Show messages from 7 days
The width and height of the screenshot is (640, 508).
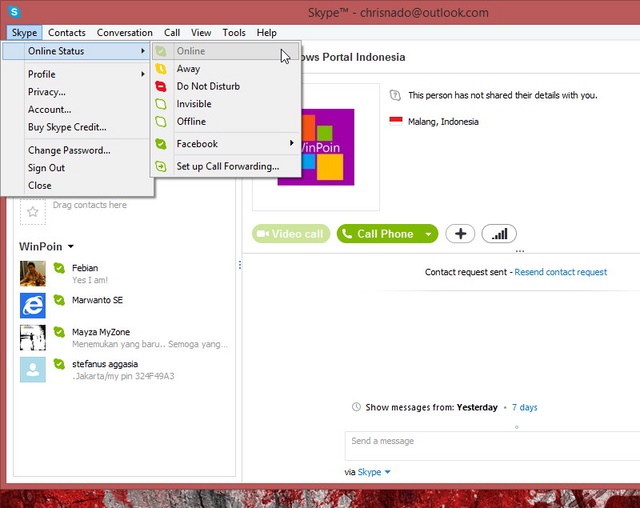click(x=524, y=407)
